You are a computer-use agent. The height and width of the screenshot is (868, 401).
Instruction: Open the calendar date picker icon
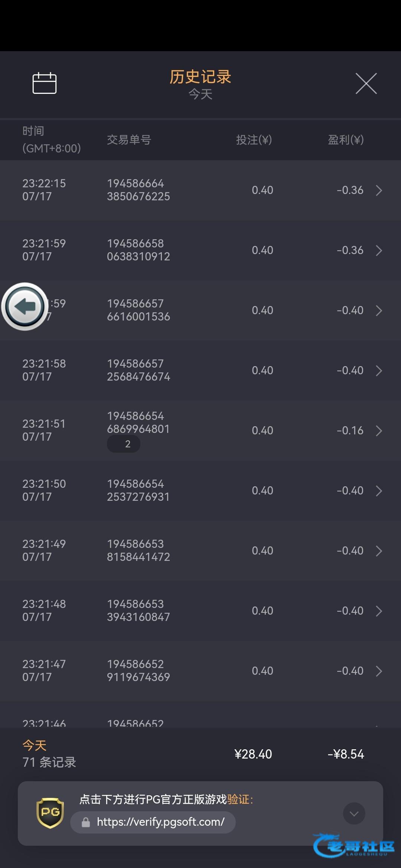click(x=45, y=83)
